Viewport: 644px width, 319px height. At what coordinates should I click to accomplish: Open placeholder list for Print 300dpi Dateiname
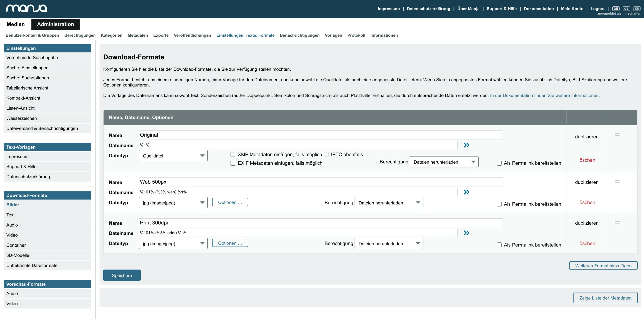(466, 233)
